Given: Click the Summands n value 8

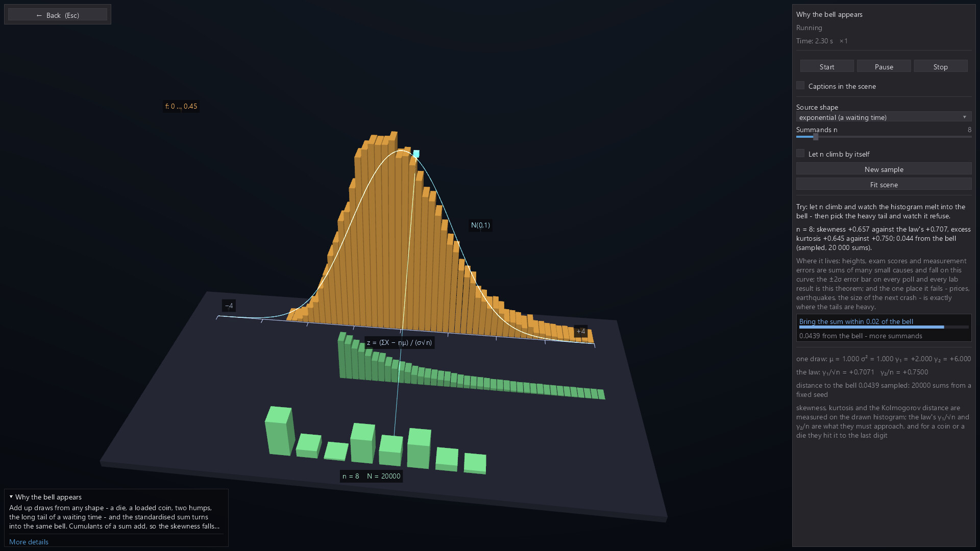Looking at the screenshot, I should (969, 130).
